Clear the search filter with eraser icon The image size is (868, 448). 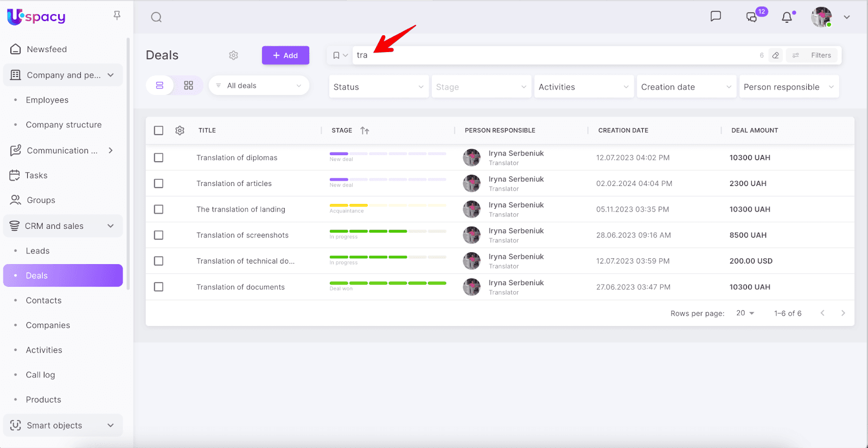776,55
